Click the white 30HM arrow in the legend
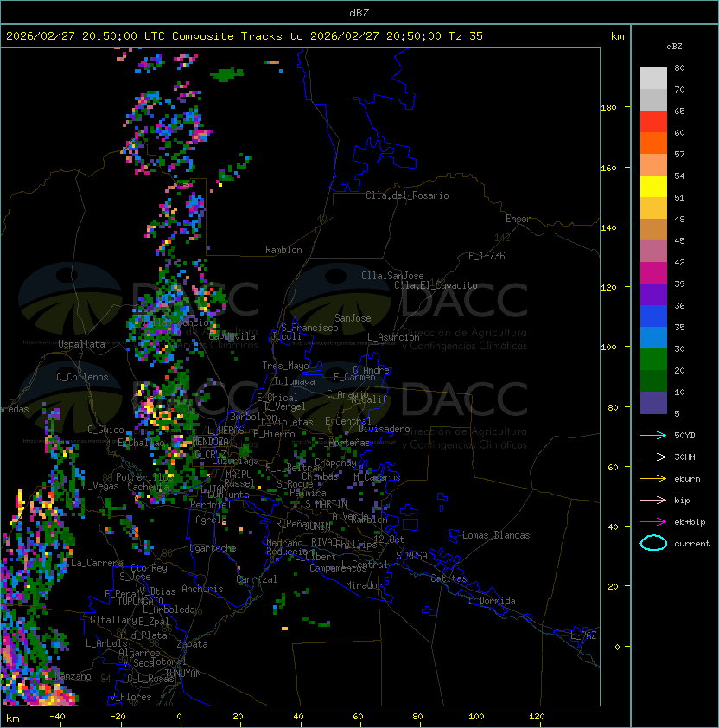The width and height of the screenshot is (719, 728). point(653,457)
